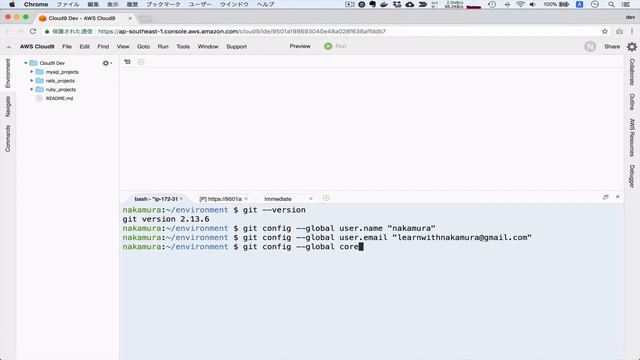Click the Time Machine icon in the menu bar

tap(492, 4)
